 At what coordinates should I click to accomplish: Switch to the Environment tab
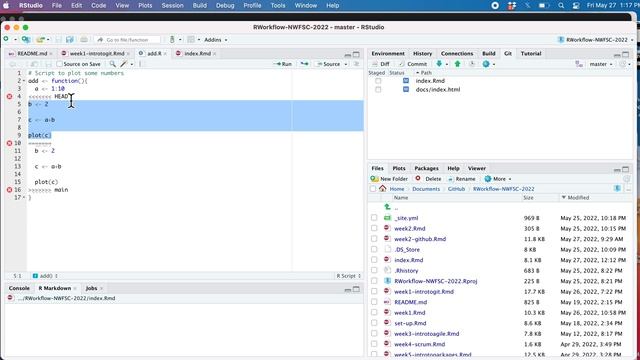(x=388, y=53)
